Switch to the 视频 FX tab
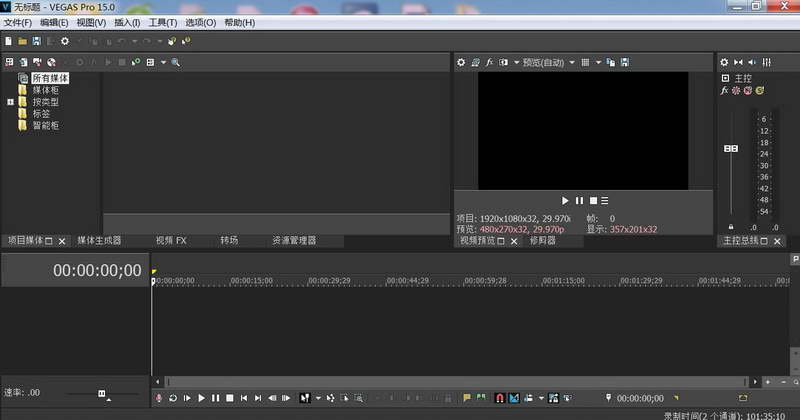The height and width of the screenshot is (420, 800). 171,240
